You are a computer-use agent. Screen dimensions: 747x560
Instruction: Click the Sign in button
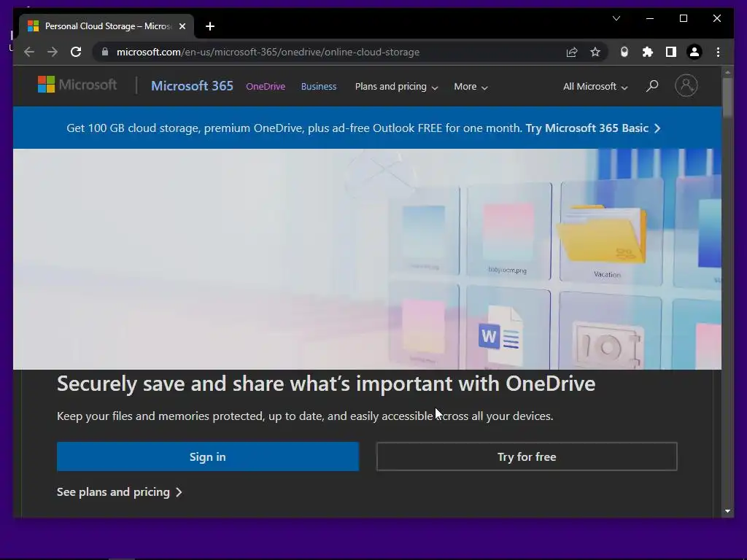coord(208,456)
